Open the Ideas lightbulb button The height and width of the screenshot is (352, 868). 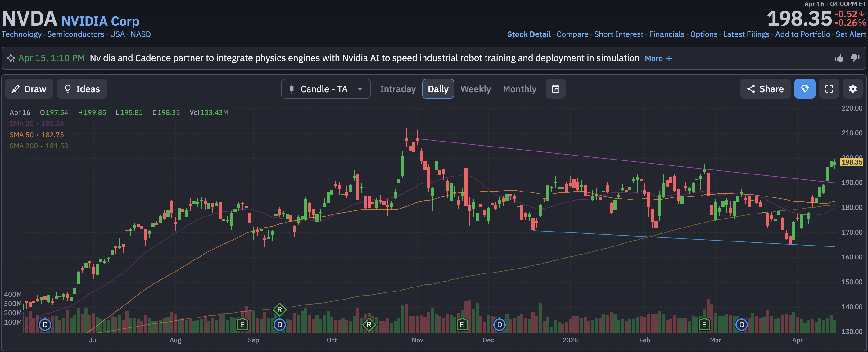click(x=82, y=89)
